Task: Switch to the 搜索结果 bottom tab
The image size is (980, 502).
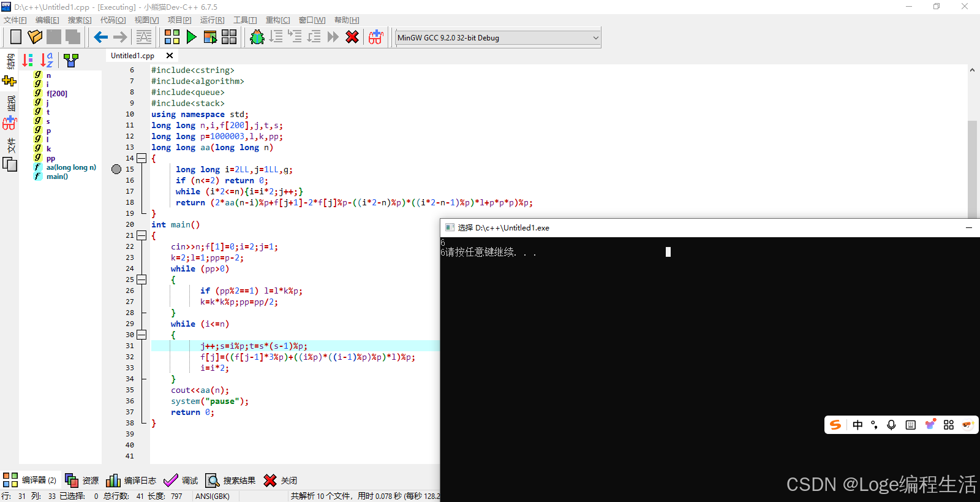Action: pyautogui.click(x=230, y=480)
